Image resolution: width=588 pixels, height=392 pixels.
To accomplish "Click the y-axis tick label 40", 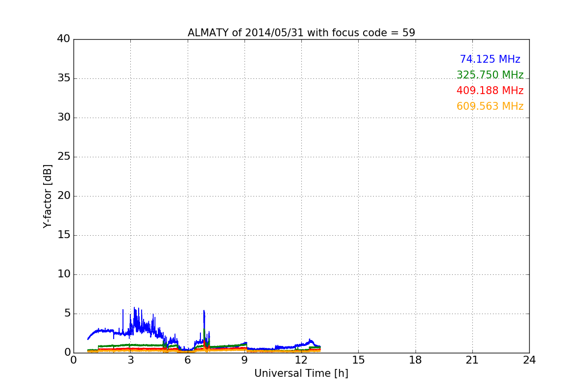I will (64, 39).
